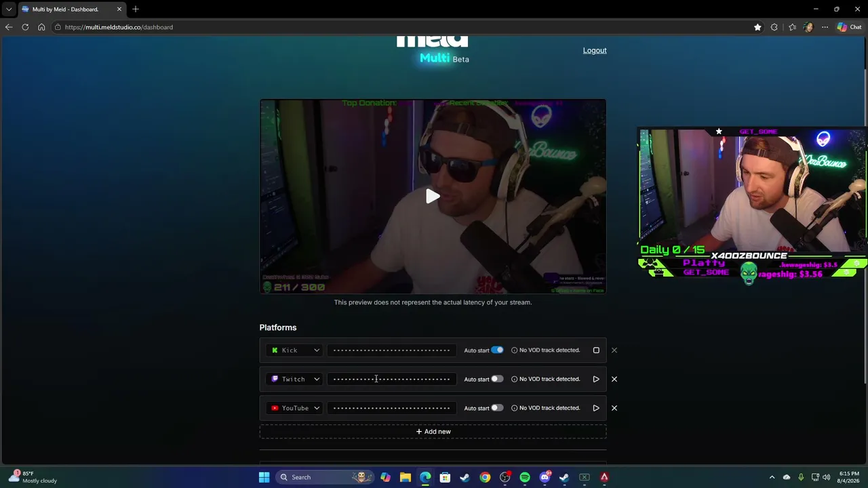Play the stream preview video
Viewport: 868px width, 488px height.
[433, 197]
